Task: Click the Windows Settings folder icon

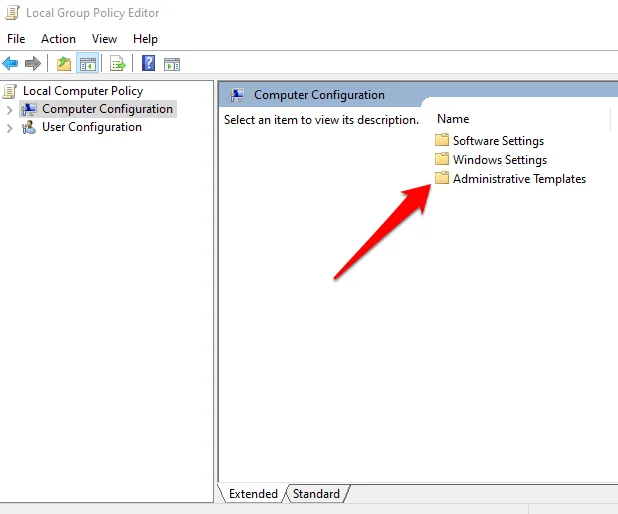Action: pos(442,158)
